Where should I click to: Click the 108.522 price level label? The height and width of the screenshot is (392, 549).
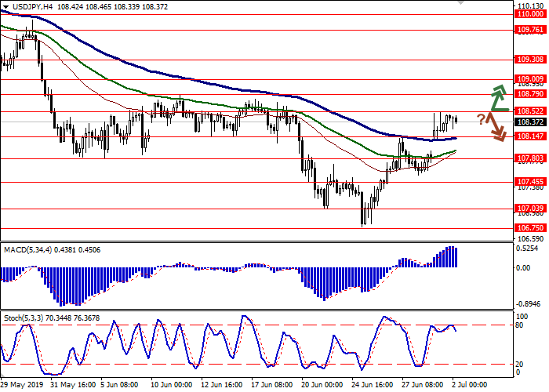(529, 111)
